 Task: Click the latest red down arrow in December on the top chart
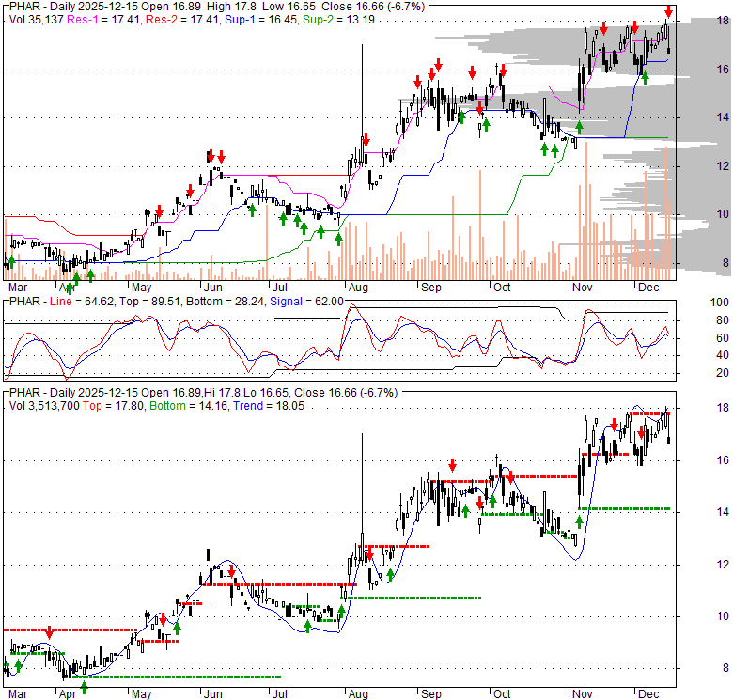pyautogui.click(x=668, y=12)
